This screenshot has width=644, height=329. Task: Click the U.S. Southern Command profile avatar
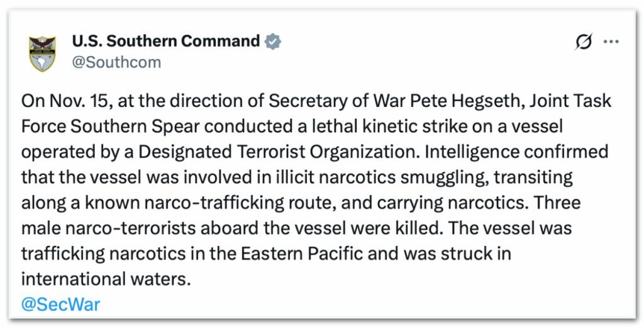click(43, 53)
